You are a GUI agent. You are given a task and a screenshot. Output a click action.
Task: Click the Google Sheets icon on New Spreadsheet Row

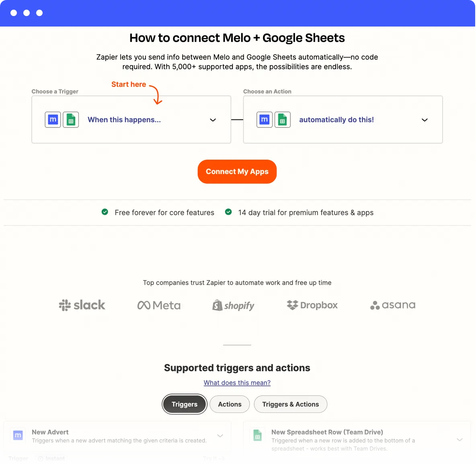[x=257, y=435]
